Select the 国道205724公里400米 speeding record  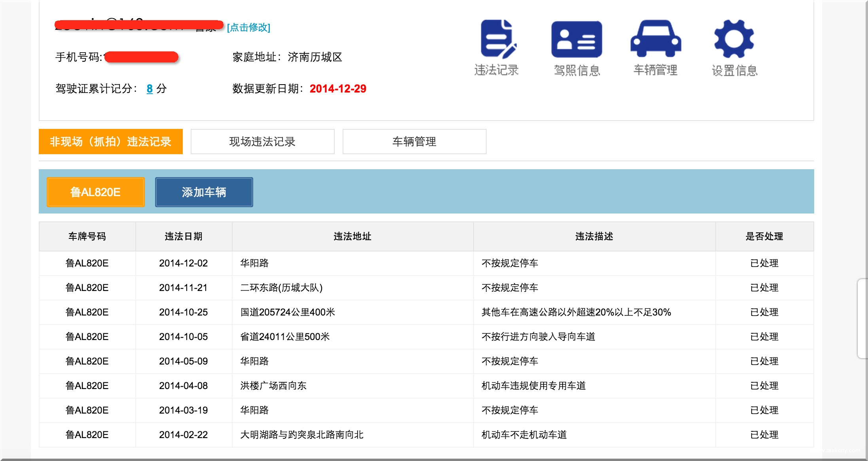(x=288, y=312)
